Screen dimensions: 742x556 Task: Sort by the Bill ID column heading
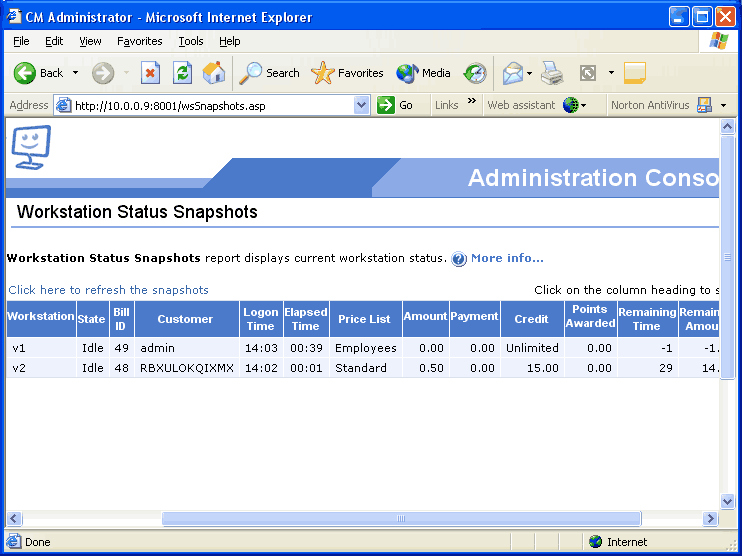pos(121,319)
